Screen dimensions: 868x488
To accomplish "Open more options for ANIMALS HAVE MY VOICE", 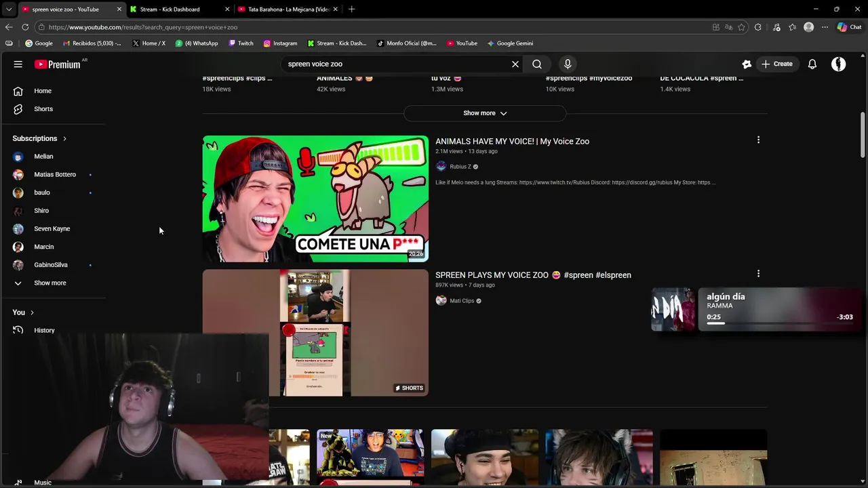I will pos(758,140).
